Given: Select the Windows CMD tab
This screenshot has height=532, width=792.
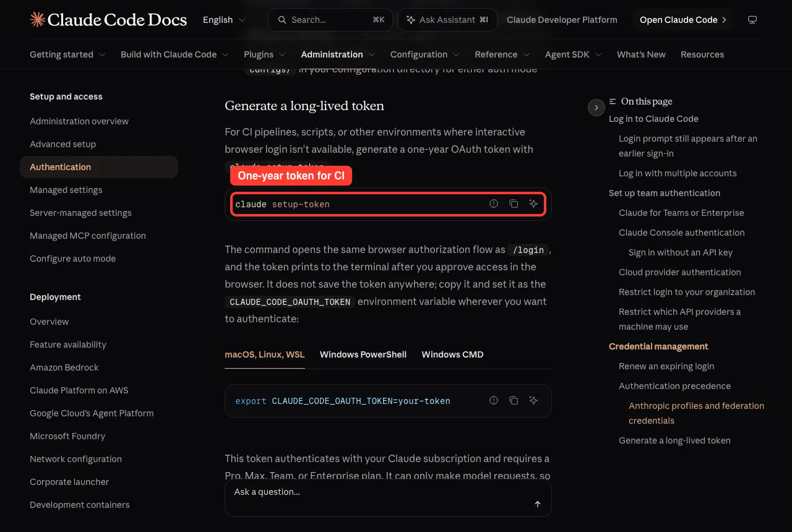Looking at the screenshot, I should point(452,354).
